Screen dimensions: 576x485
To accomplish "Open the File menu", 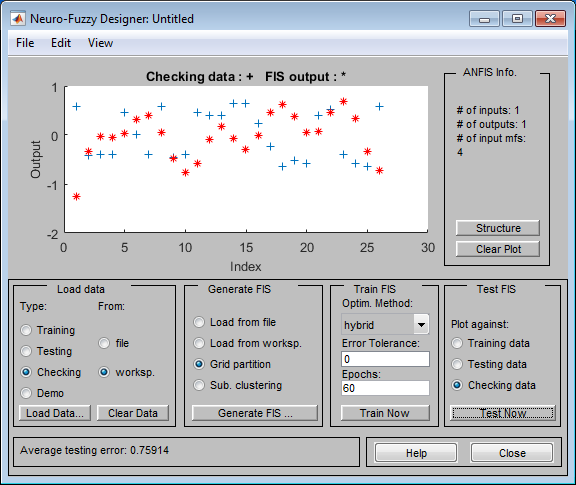I will click(25, 43).
